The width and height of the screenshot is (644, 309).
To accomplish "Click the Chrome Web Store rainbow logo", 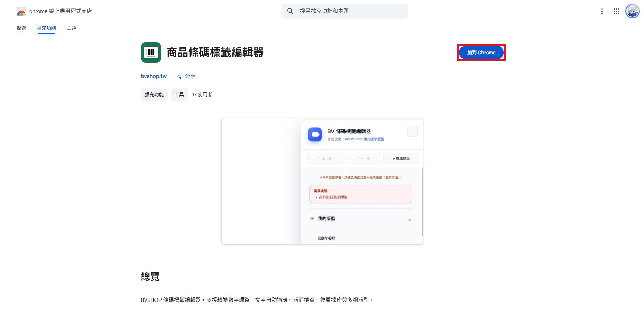I will [21, 11].
